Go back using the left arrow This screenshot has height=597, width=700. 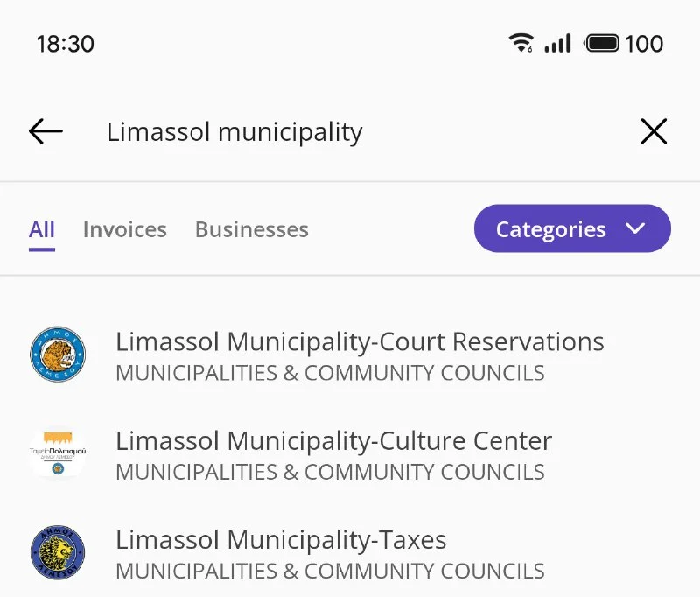click(x=45, y=132)
